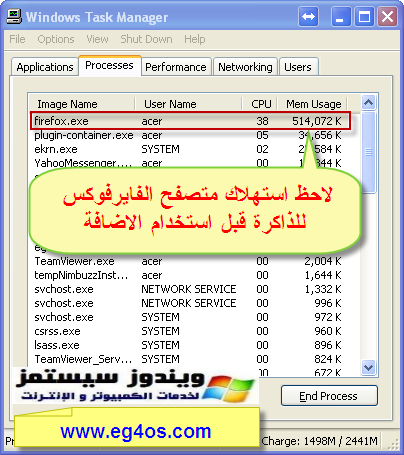Image resolution: width=404 pixels, height=455 pixels.
Task: Select the plugin-container.exe process
Action: 188,135
